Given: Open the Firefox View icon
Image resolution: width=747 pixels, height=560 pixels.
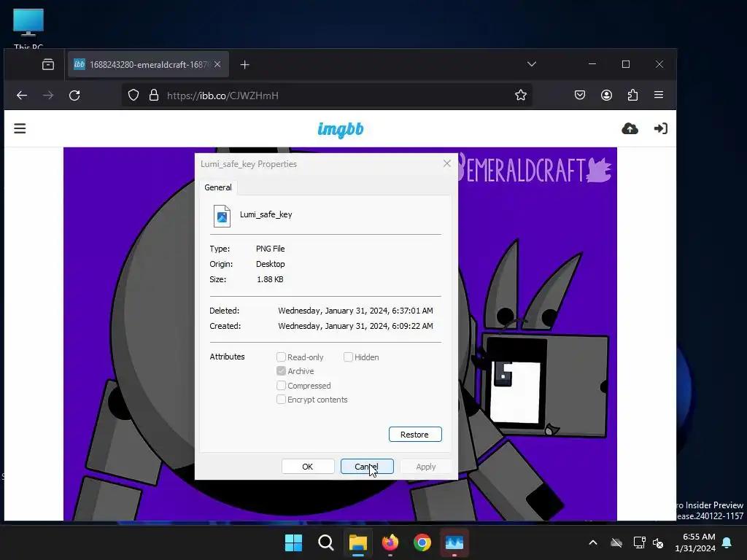Looking at the screenshot, I should tap(48, 64).
